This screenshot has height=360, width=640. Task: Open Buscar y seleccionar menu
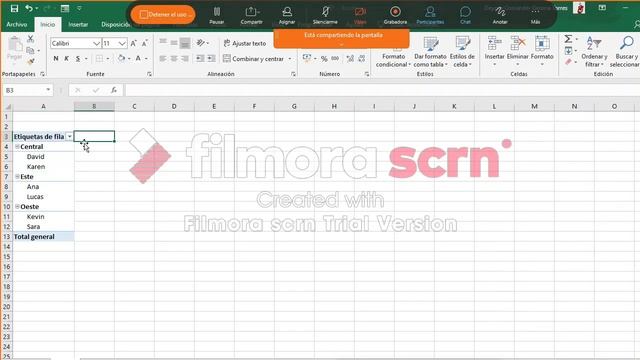625,52
